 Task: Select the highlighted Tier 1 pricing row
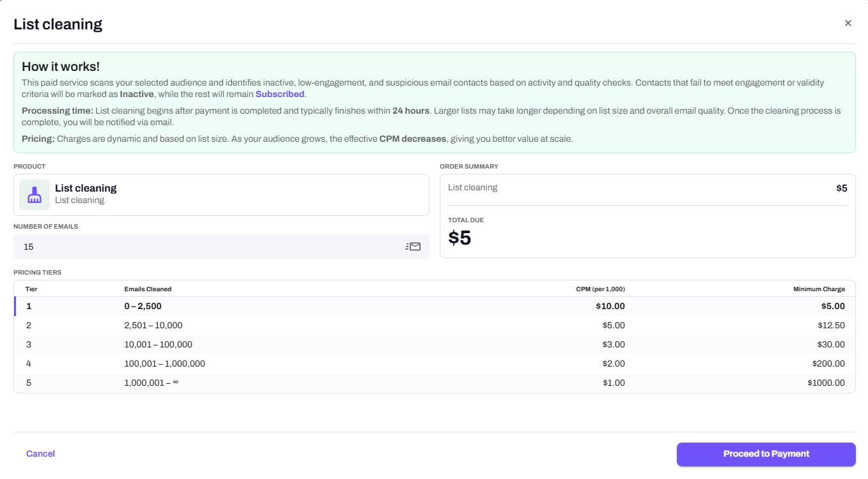click(435, 307)
